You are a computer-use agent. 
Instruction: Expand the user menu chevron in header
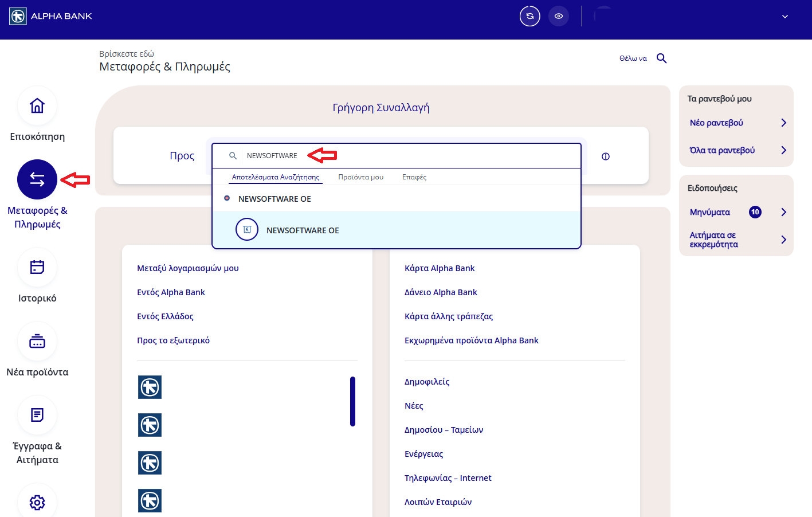(785, 17)
